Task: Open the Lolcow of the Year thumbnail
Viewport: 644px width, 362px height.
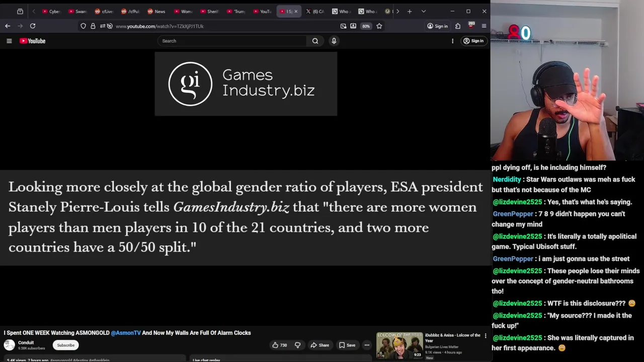Action: 399,345
